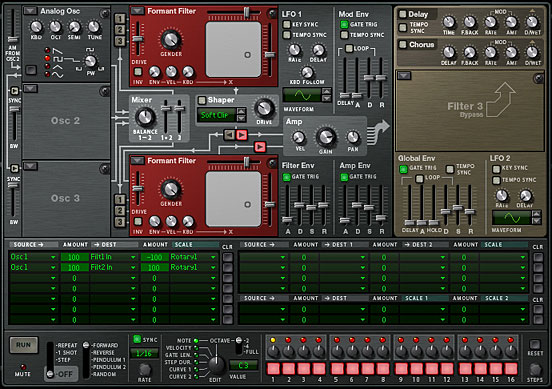The height and width of the screenshot is (389, 552).
Task: Click the Delay Time knob
Action: coord(448,22)
